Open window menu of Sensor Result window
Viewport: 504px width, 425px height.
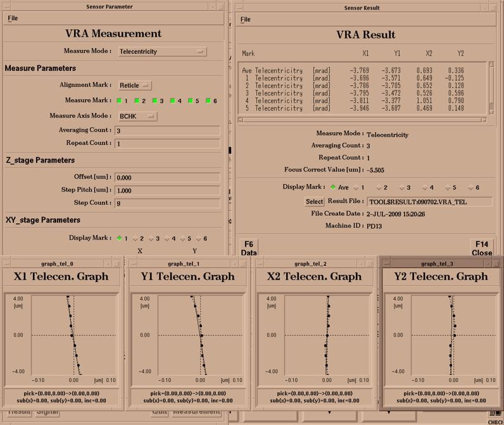pyautogui.click(x=239, y=8)
